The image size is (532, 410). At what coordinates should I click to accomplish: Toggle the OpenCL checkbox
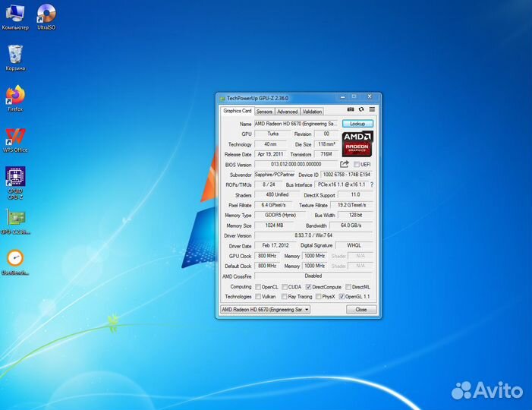258,287
